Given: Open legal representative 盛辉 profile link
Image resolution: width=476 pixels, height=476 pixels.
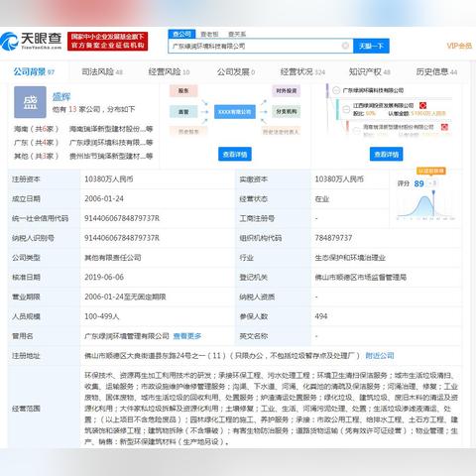Looking at the screenshot, I should pyautogui.click(x=61, y=97).
